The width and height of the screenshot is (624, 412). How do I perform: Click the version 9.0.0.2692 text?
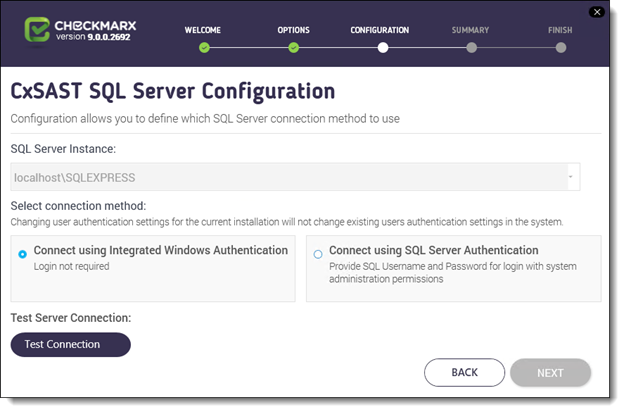point(93,37)
